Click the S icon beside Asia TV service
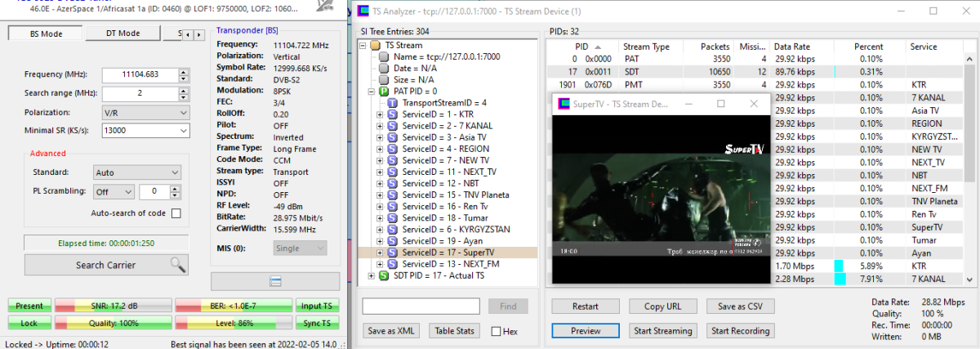The height and width of the screenshot is (349, 980). coord(393,137)
